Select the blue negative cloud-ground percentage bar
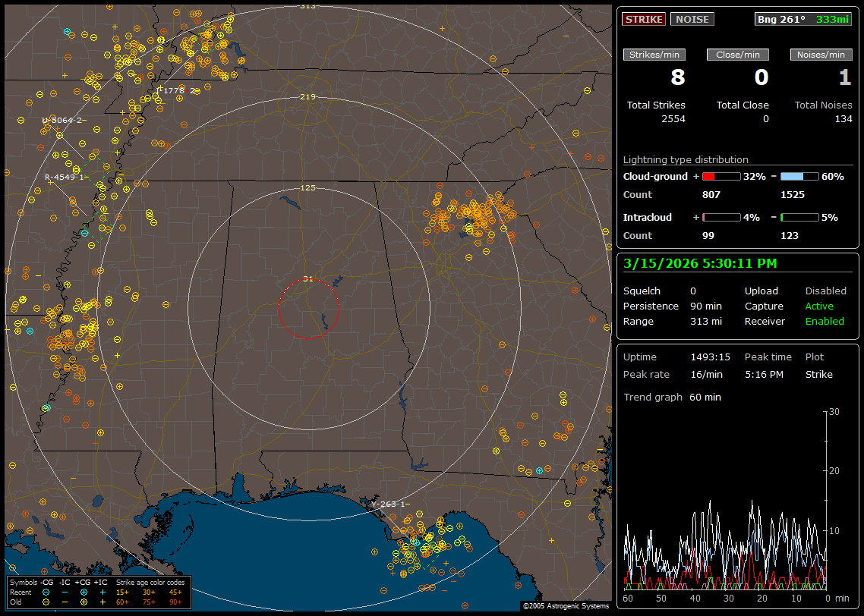This screenshot has width=864, height=616. [799, 176]
